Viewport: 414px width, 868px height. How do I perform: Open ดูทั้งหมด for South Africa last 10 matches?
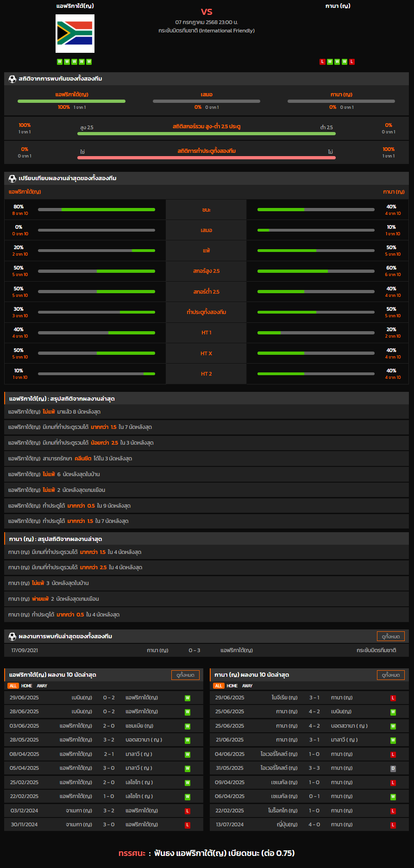pyautogui.click(x=185, y=675)
